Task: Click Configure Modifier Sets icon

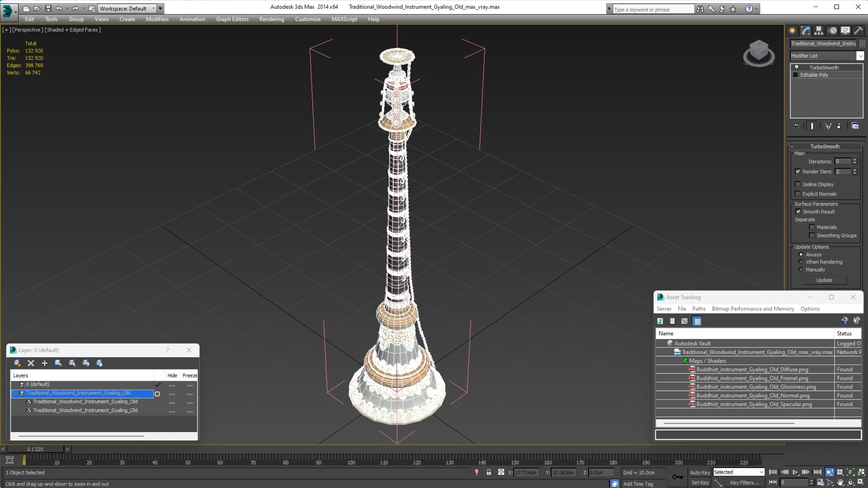Action: point(855,126)
